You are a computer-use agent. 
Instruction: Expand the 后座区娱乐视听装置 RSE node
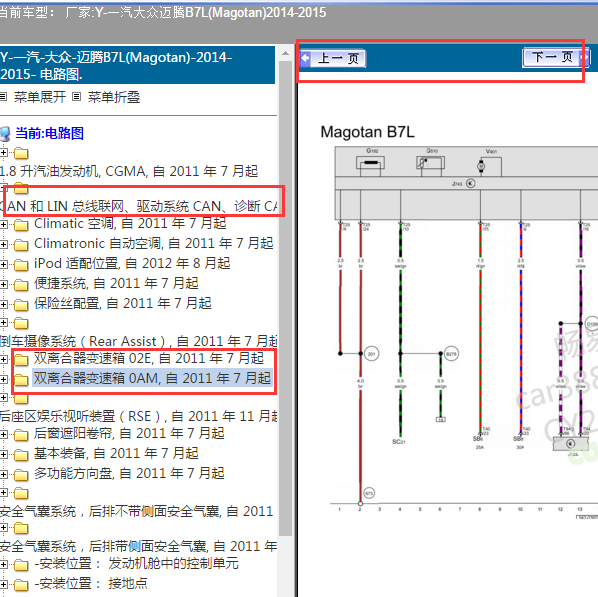[x=3, y=398]
